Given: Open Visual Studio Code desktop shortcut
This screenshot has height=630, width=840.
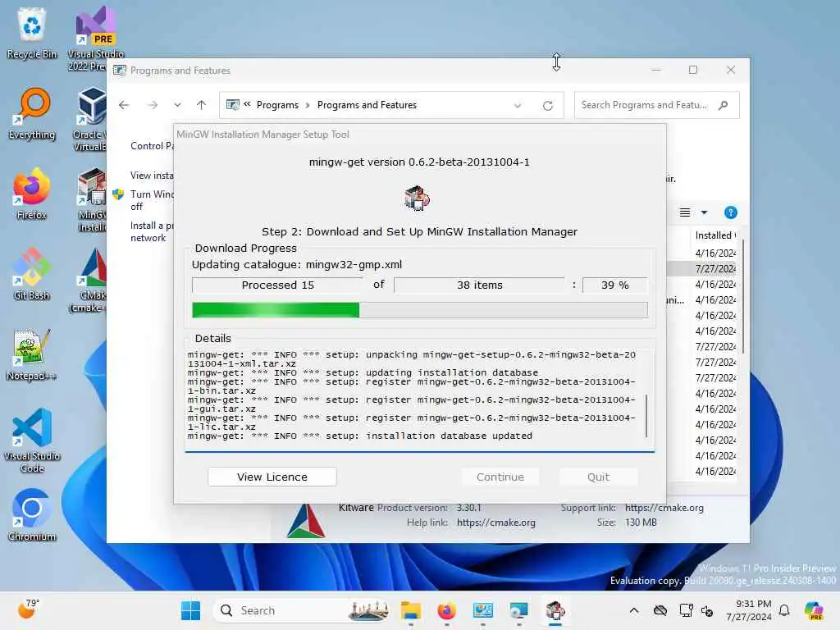Looking at the screenshot, I should pyautogui.click(x=32, y=441).
